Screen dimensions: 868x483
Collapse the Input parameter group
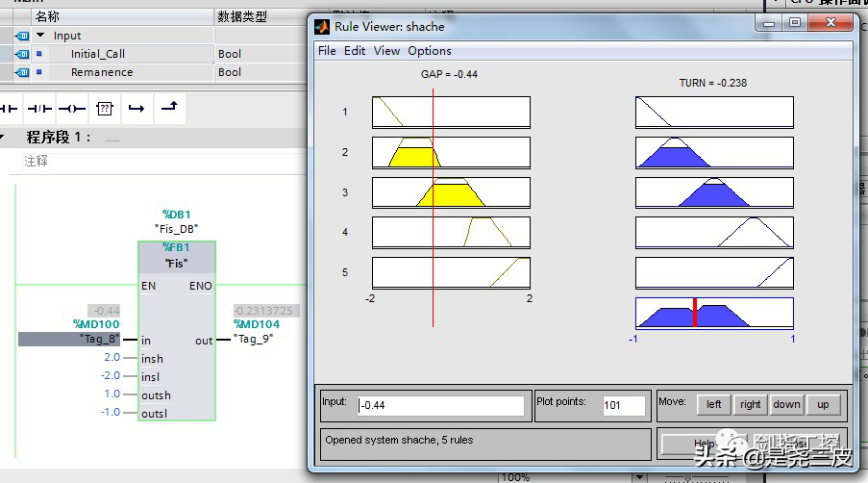click(40, 36)
